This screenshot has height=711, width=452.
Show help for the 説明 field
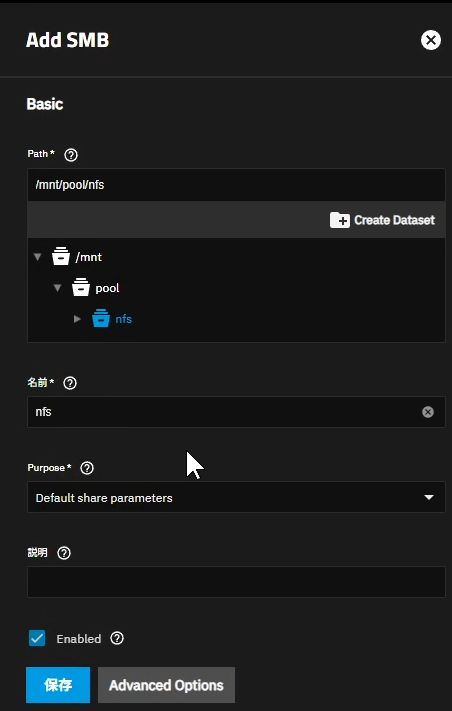tap(64, 553)
